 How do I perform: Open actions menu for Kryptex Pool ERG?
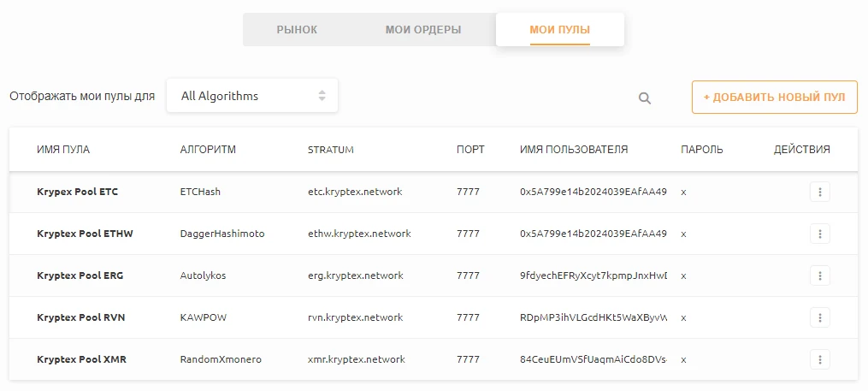819,275
